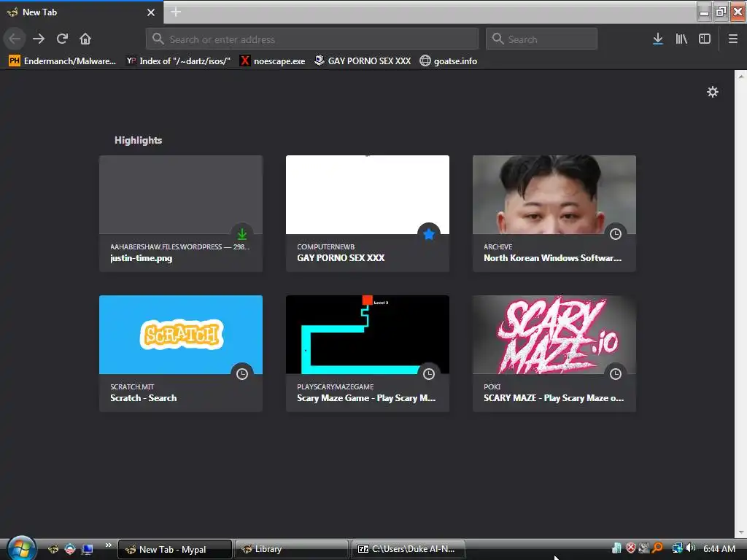Screen dimensions: 747x560
Task: Open the Index of /~dartz/isos/ bookmark
Action: coord(178,61)
